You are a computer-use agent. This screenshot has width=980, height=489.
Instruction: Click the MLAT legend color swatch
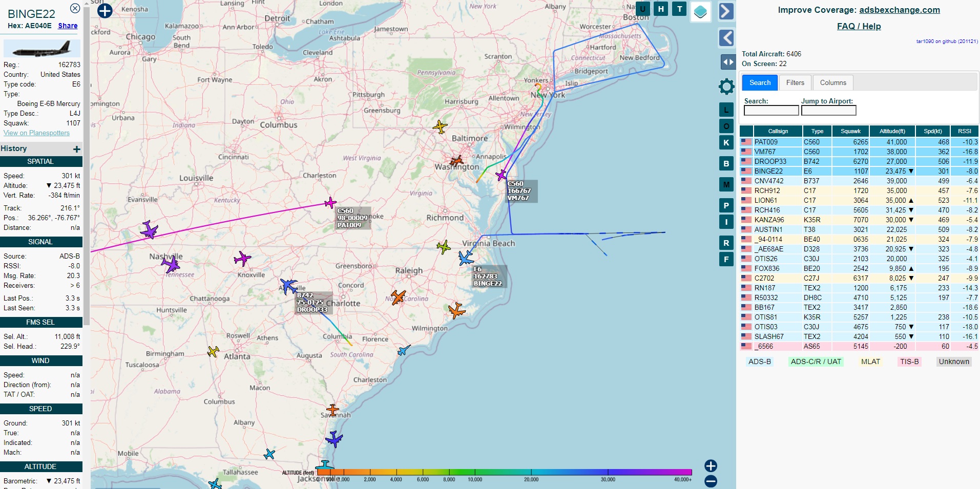[x=870, y=362]
